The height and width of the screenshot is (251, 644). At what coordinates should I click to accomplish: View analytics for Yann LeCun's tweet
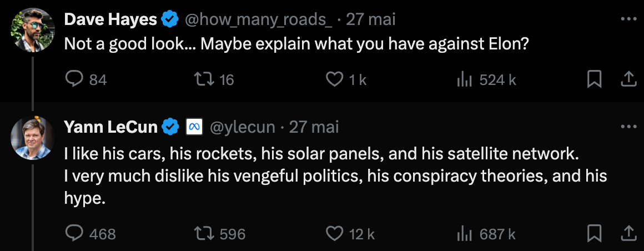pyautogui.click(x=464, y=234)
